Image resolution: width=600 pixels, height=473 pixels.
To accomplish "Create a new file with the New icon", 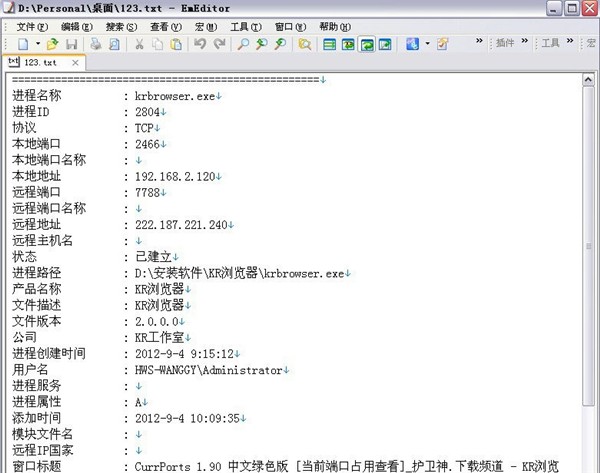I will 23,44.
